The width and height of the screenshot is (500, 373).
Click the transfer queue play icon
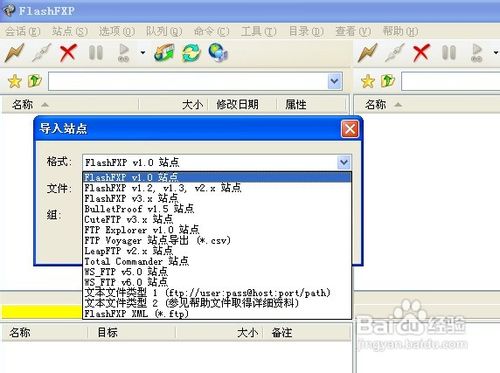point(124,53)
